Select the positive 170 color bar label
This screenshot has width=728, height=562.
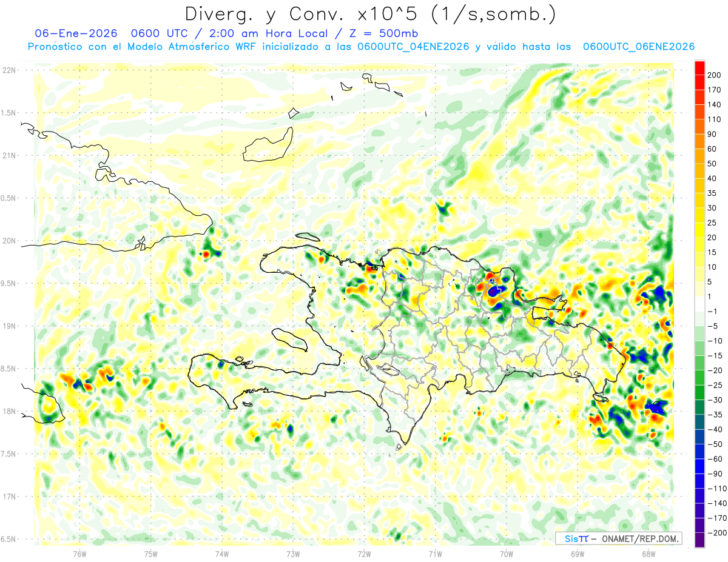(714, 90)
